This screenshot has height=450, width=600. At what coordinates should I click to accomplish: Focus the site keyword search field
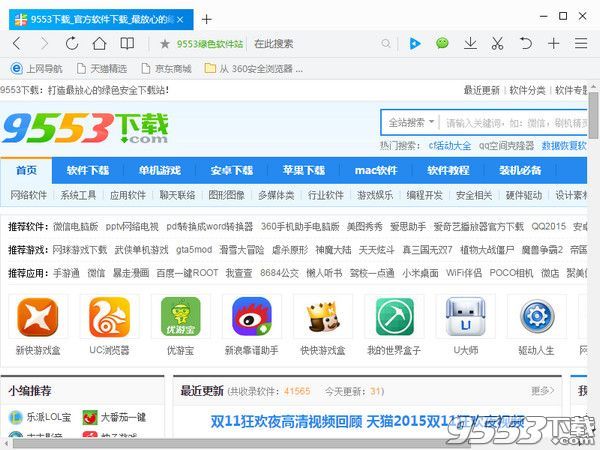coord(514,123)
